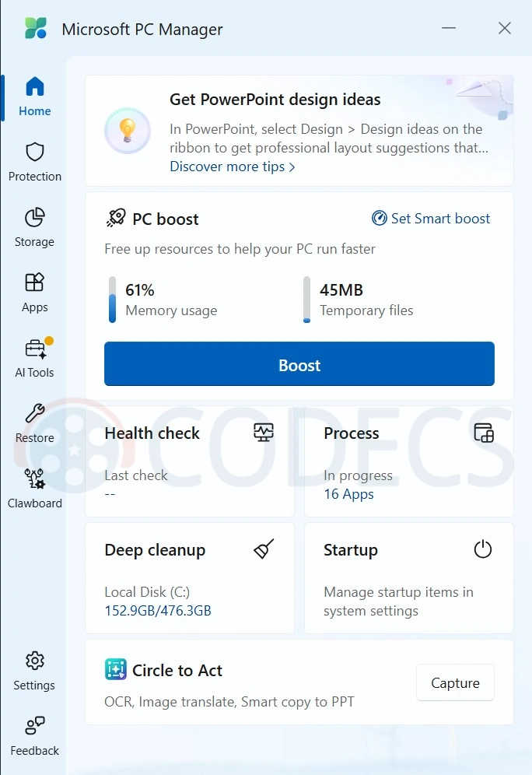
Task: Click the Last check label
Action: 136,475
